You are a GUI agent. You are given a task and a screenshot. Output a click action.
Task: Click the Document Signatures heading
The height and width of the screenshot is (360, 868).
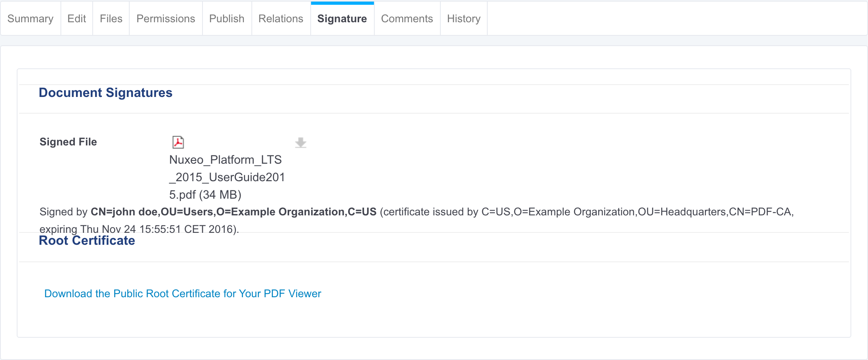coord(105,93)
